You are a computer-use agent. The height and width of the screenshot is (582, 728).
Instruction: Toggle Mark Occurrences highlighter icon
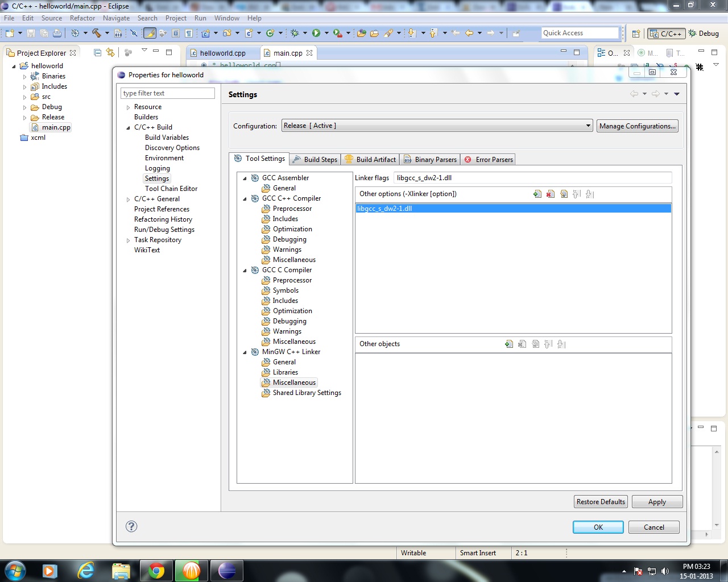click(150, 33)
